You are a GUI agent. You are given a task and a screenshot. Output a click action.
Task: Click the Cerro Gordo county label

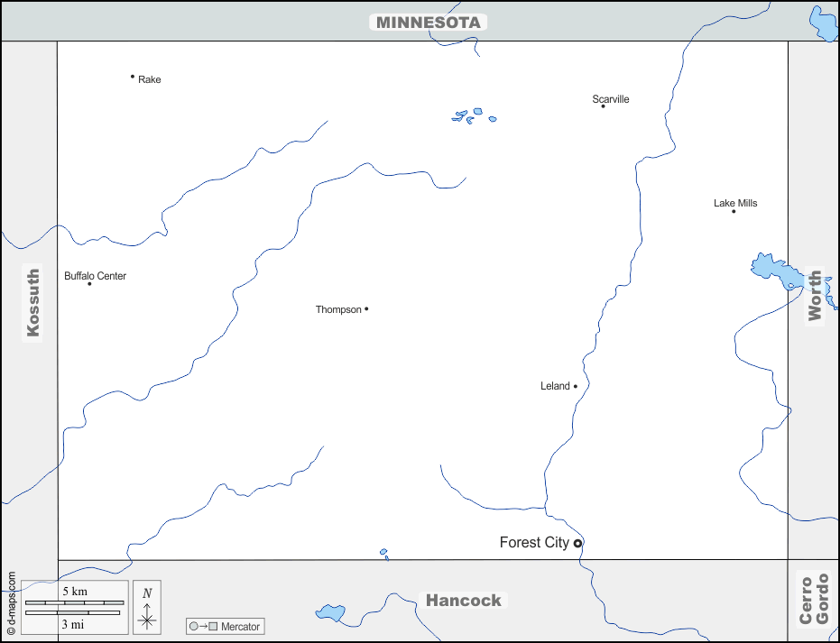pos(814,600)
